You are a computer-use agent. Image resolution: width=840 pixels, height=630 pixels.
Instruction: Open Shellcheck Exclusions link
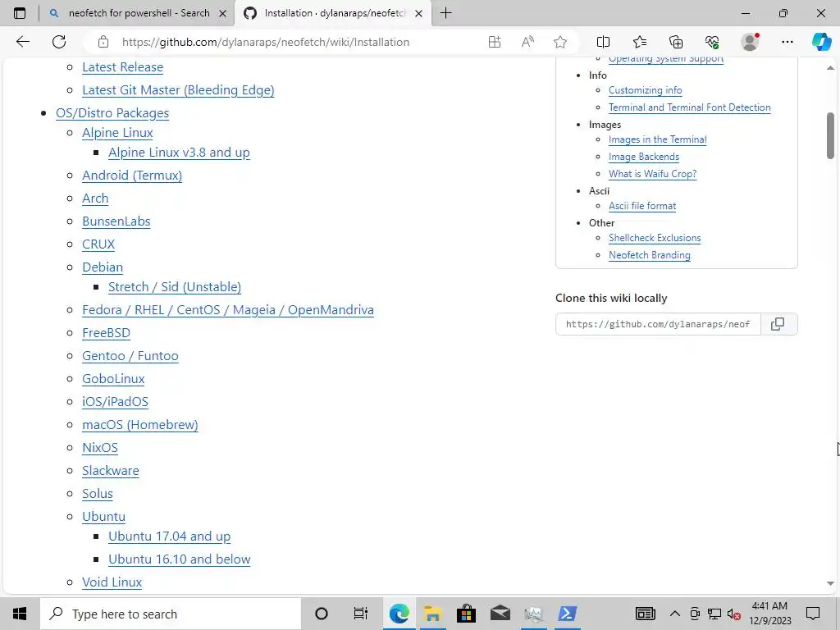pos(655,238)
